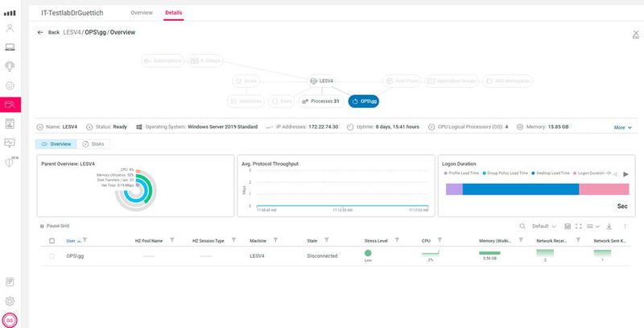Click the green Low stress level indicator
Viewport: 644px width, 328px height.
368,253
